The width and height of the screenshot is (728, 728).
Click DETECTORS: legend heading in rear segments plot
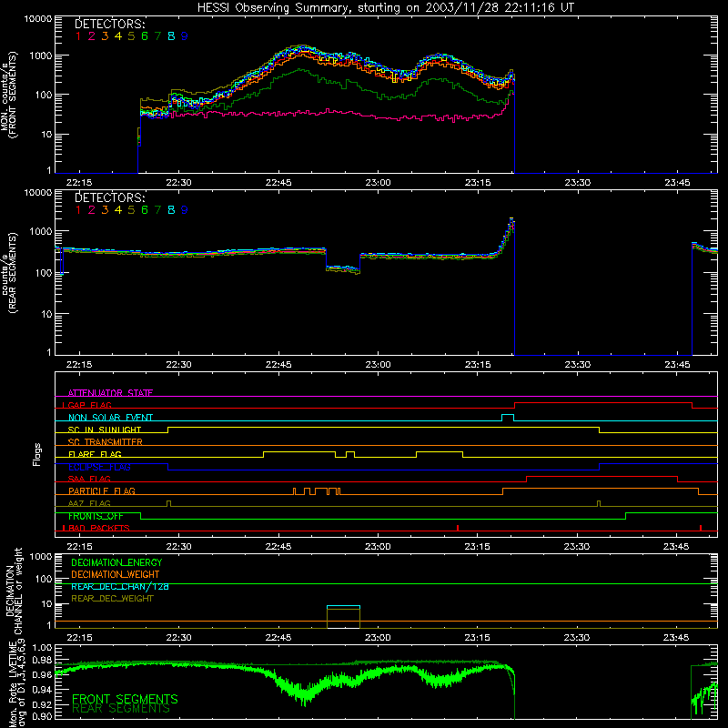[x=110, y=197]
